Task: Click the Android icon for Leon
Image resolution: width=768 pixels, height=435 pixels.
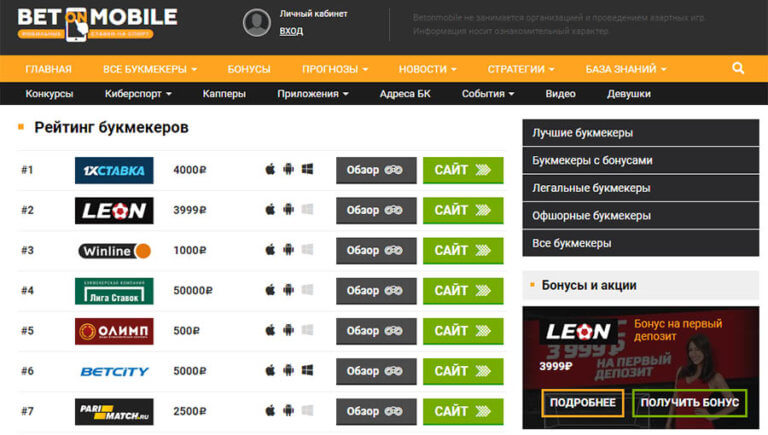Action: point(288,210)
